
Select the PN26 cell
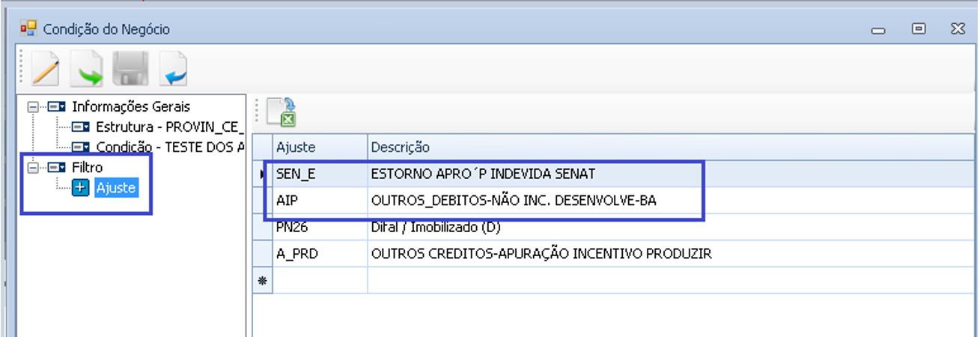click(x=320, y=227)
